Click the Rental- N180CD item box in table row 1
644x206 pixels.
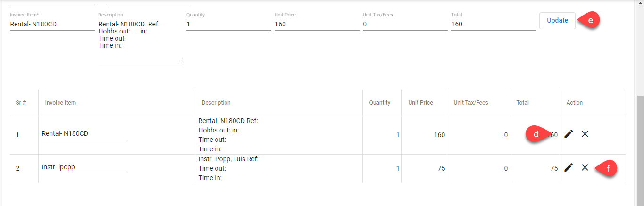pos(84,134)
